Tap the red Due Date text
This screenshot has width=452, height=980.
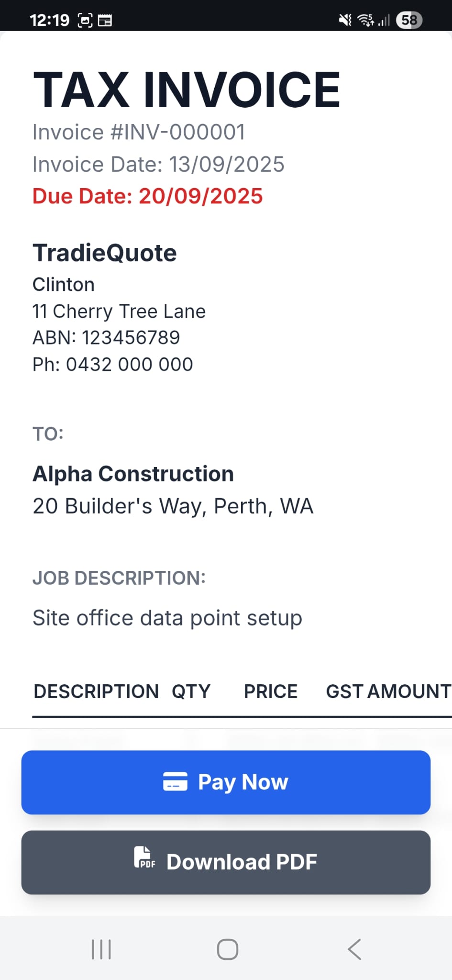click(147, 196)
